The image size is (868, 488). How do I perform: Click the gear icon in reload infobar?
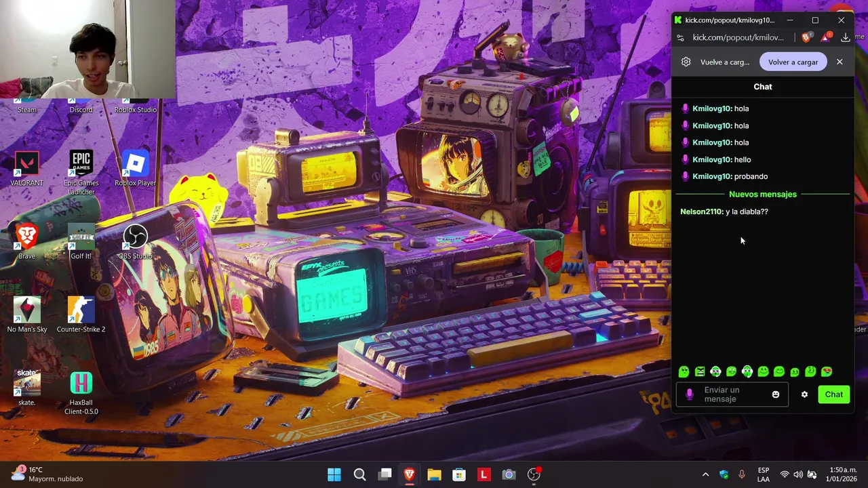[686, 62]
